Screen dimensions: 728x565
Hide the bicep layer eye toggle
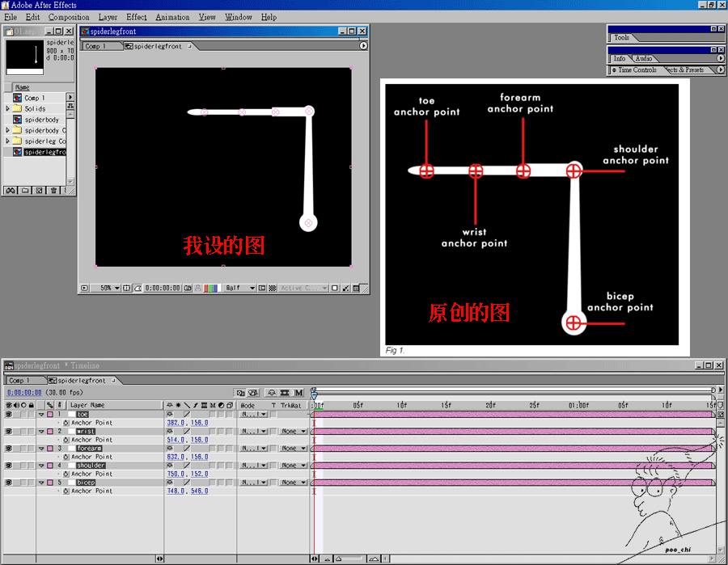click(8, 483)
